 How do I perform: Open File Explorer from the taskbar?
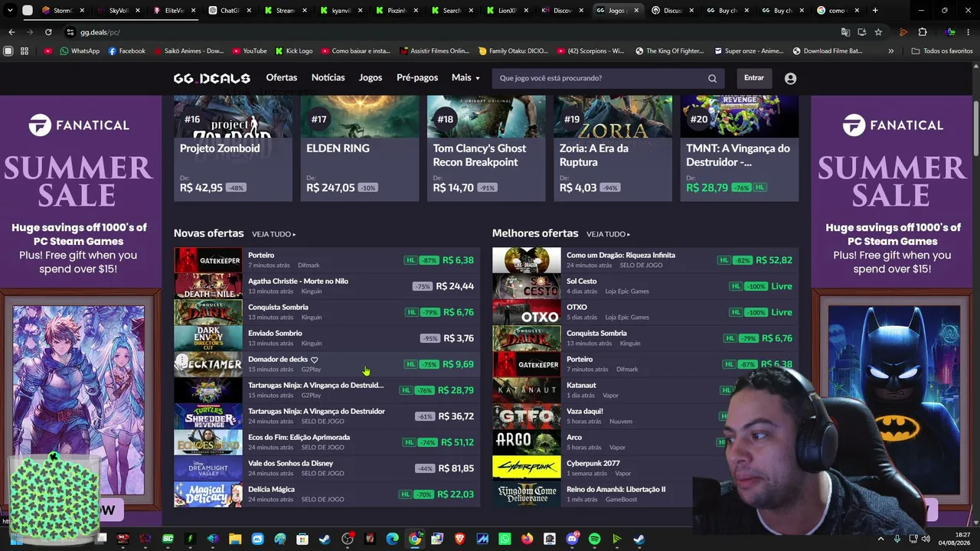tap(235, 540)
